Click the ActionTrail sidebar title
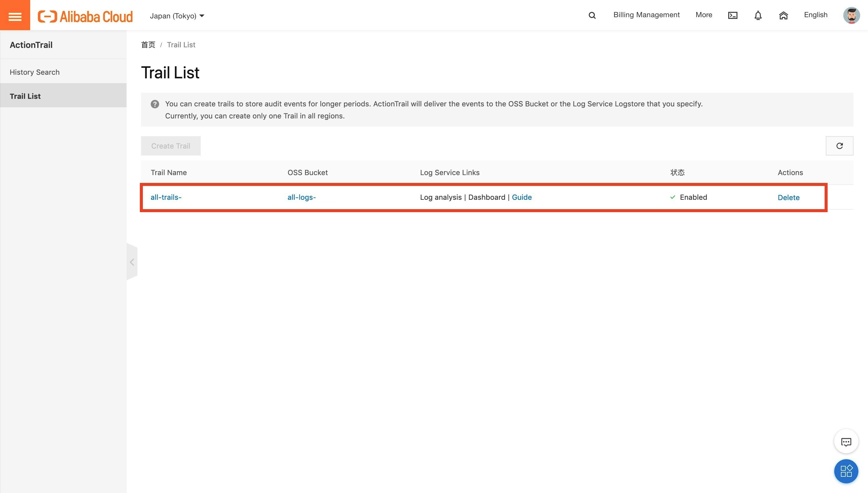 coord(31,45)
